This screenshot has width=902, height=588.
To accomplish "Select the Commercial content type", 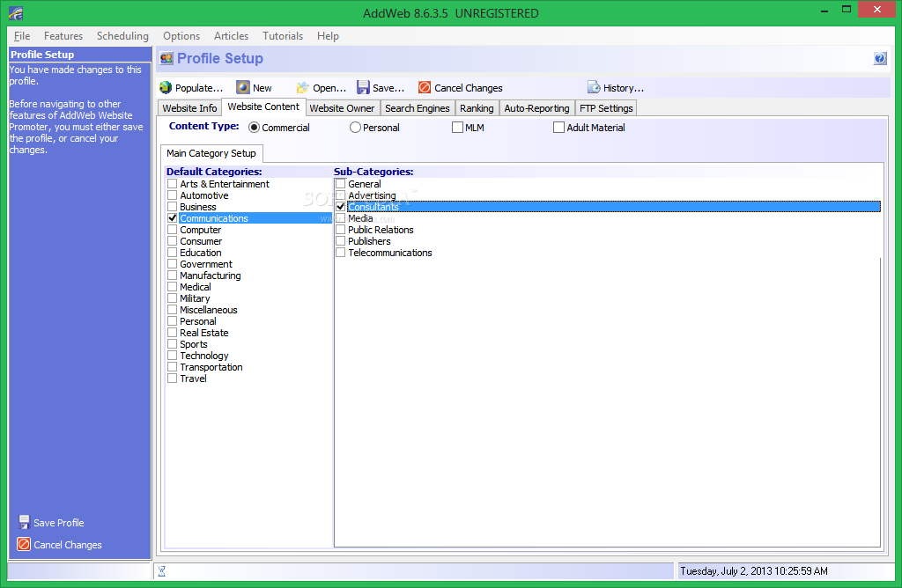I will point(254,128).
